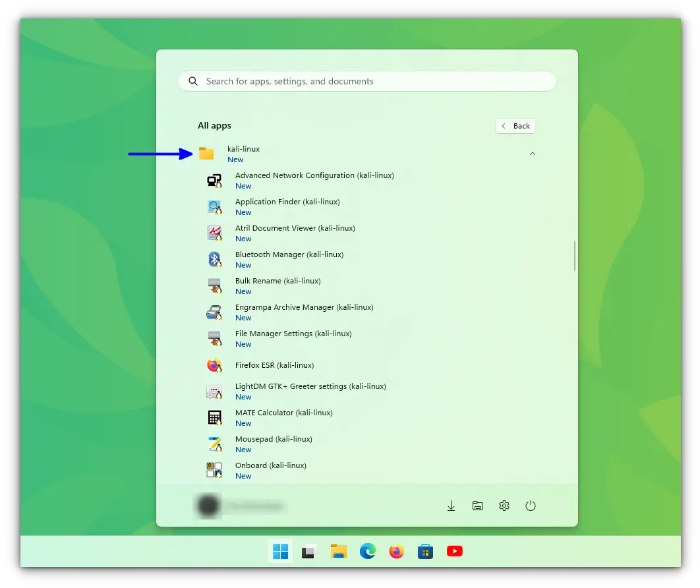Open File Manager Settings icon
The height and width of the screenshot is (588, 700).
tap(215, 338)
